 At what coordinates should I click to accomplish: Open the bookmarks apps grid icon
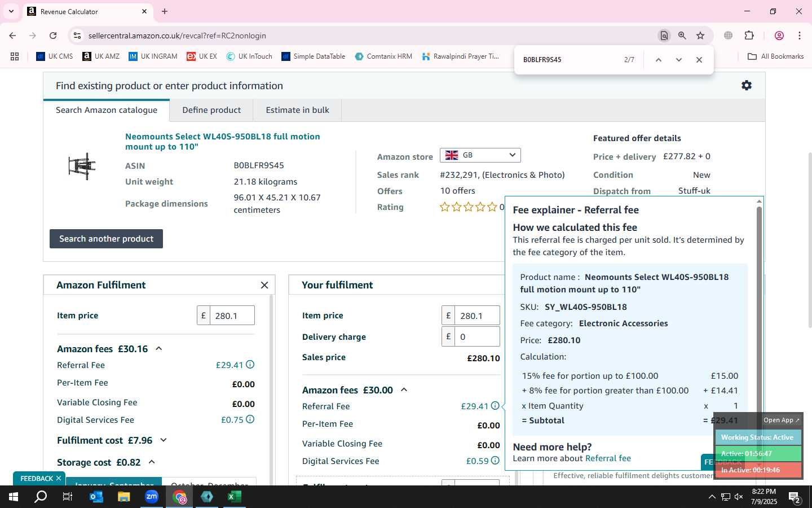tap(15, 56)
